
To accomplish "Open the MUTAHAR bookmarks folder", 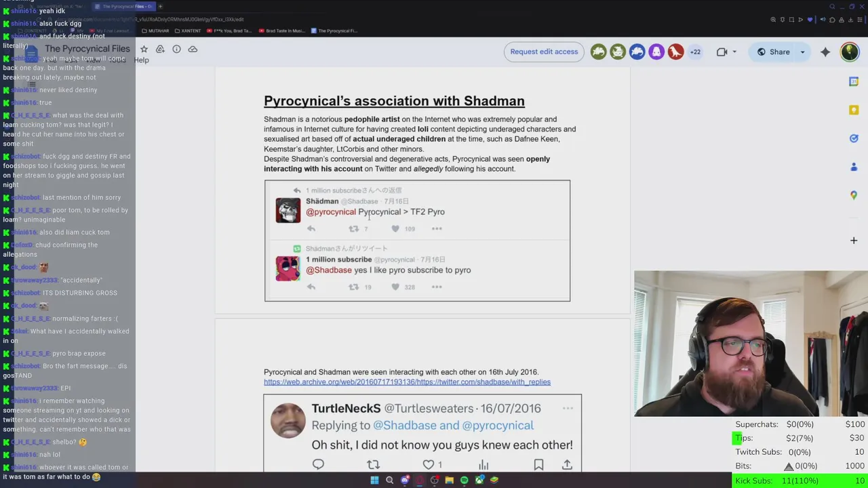I will 155,30.
